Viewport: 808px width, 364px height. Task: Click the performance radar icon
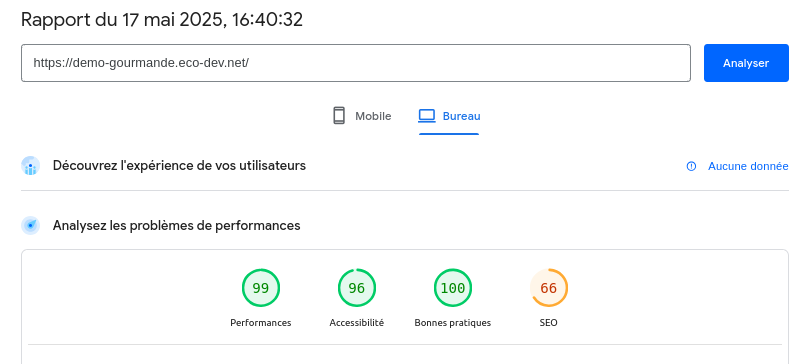point(30,225)
